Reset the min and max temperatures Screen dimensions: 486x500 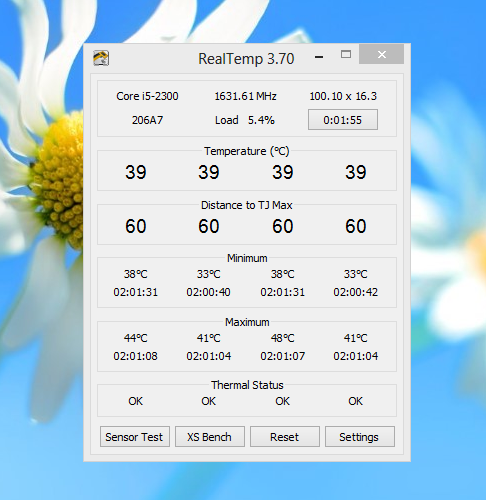tap(285, 437)
